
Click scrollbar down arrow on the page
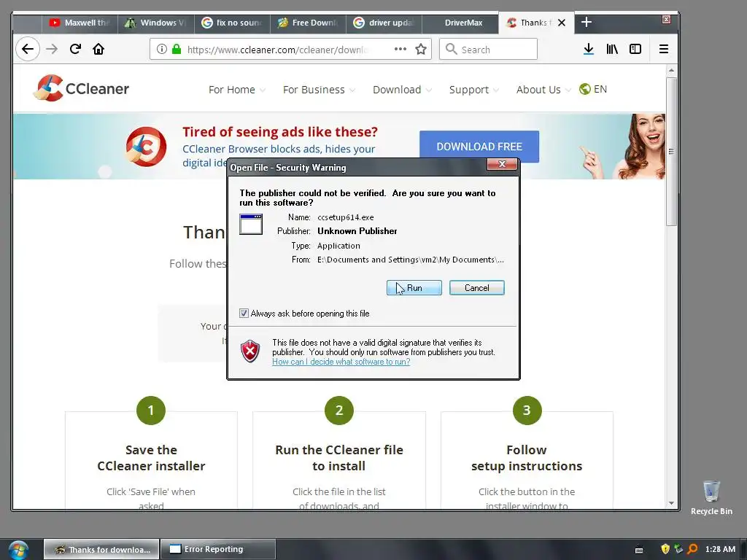click(671, 503)
